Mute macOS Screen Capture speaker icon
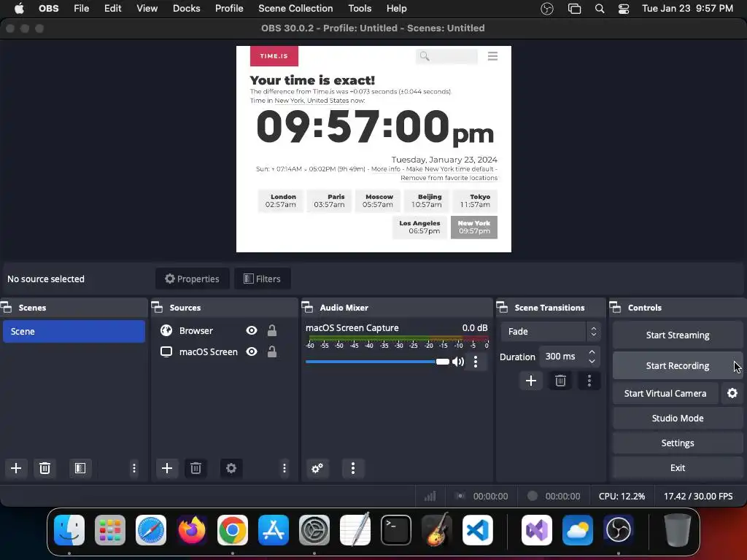The height and width of the screenshot is (560, 747). 458,362
